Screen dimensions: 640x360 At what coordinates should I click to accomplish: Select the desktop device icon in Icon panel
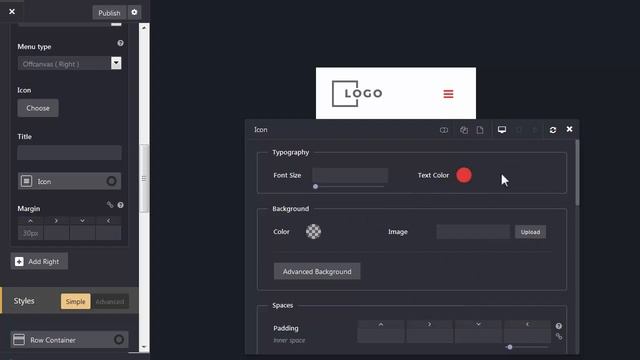502,130
